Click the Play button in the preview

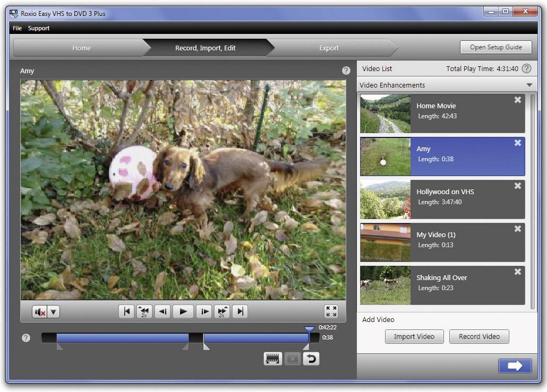(x=183, y=311)
